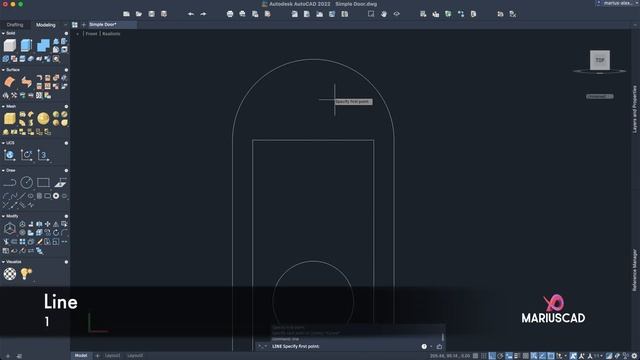Viewport: 640px width, 360px height.
Task: Collapse the Visualize panel section
Action: pyautogui.click(x=3, y=262)
